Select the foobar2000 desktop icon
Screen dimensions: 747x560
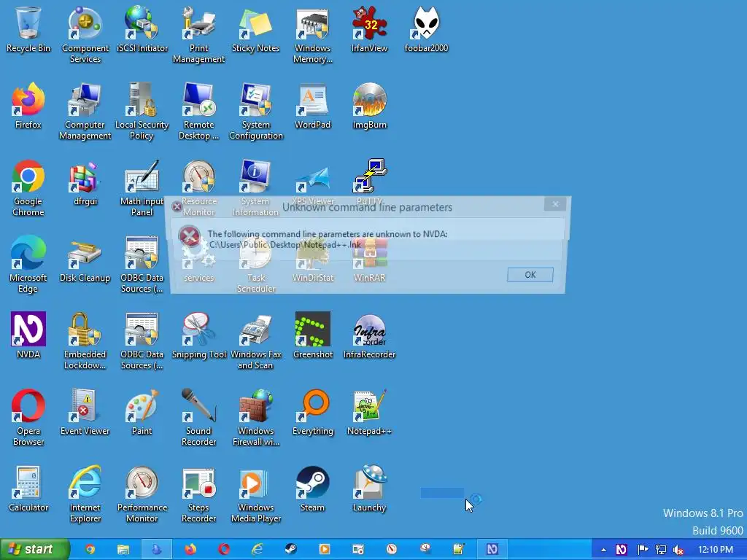pyautogui.click(x=426, y=29)
